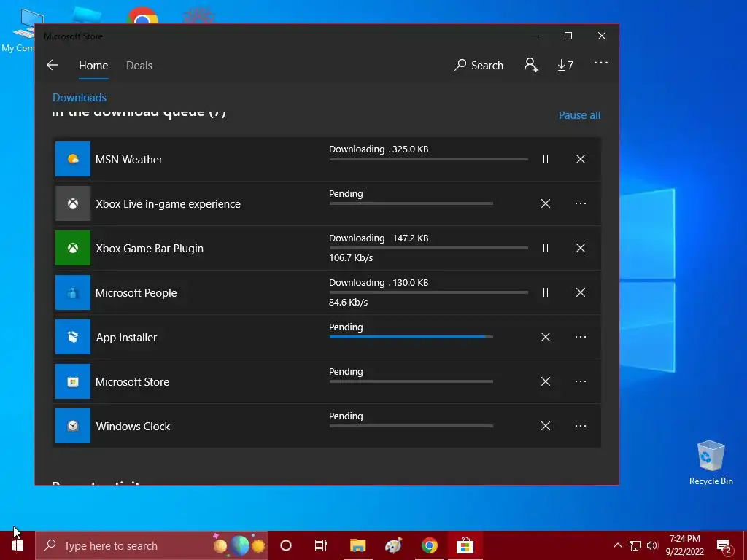Viewport: 747px width, 560px height.
Task: Cancel the Windows Clock download
Action: 546,426
